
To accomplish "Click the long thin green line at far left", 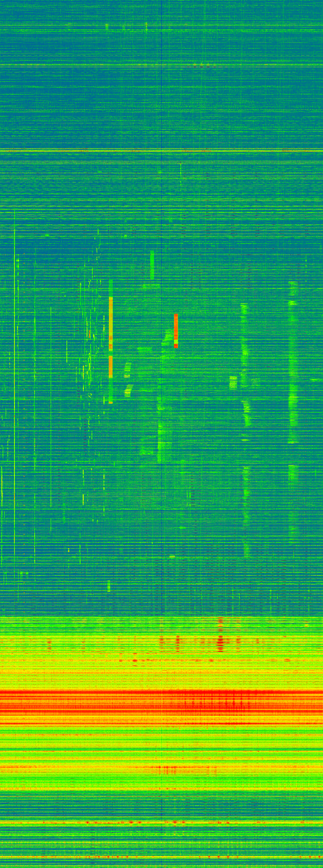I will (15, 371).
